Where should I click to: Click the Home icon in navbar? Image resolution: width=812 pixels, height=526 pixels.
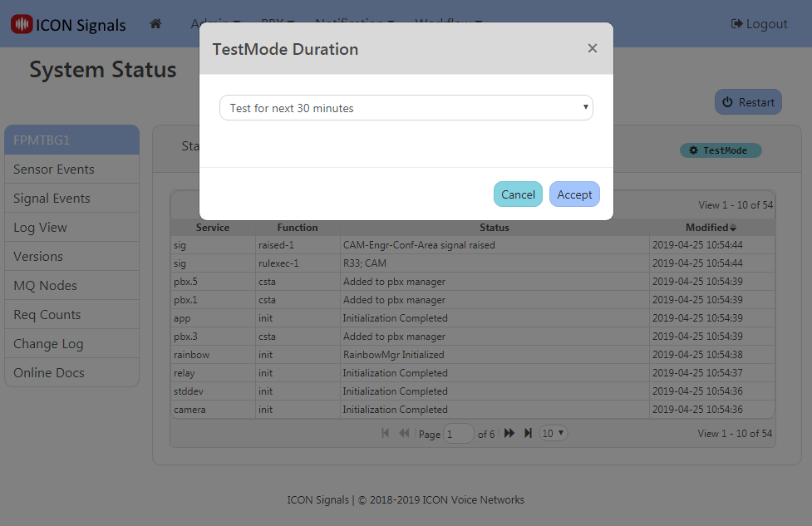click(155, 24)
